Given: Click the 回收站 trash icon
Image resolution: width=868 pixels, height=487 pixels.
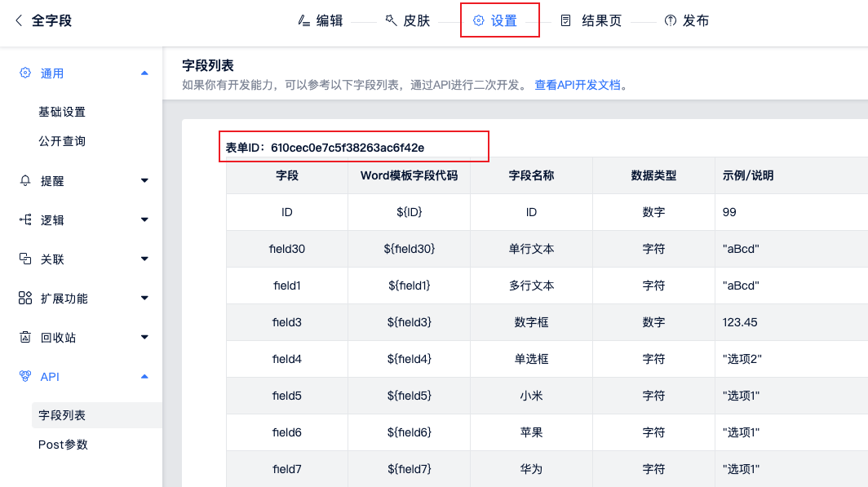Looking at the screenshot, I should coord(25,337).
